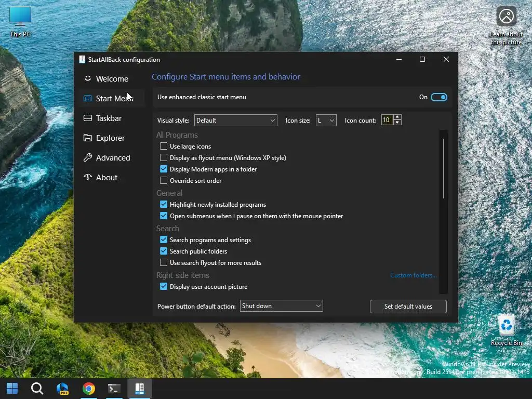Click the options list scrollbar thumb
Viewport: 532px width, 399px height.
pyautogui.click(x=444, y=168)
